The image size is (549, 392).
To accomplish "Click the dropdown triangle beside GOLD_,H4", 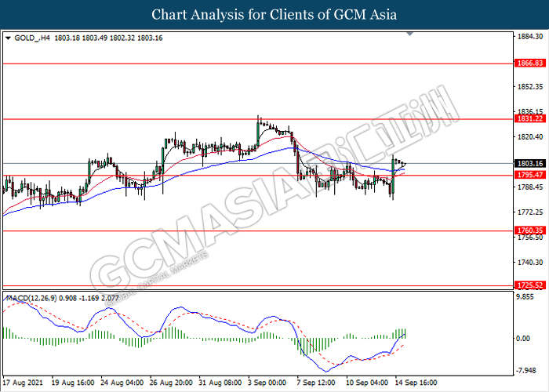I will point(9,38).
